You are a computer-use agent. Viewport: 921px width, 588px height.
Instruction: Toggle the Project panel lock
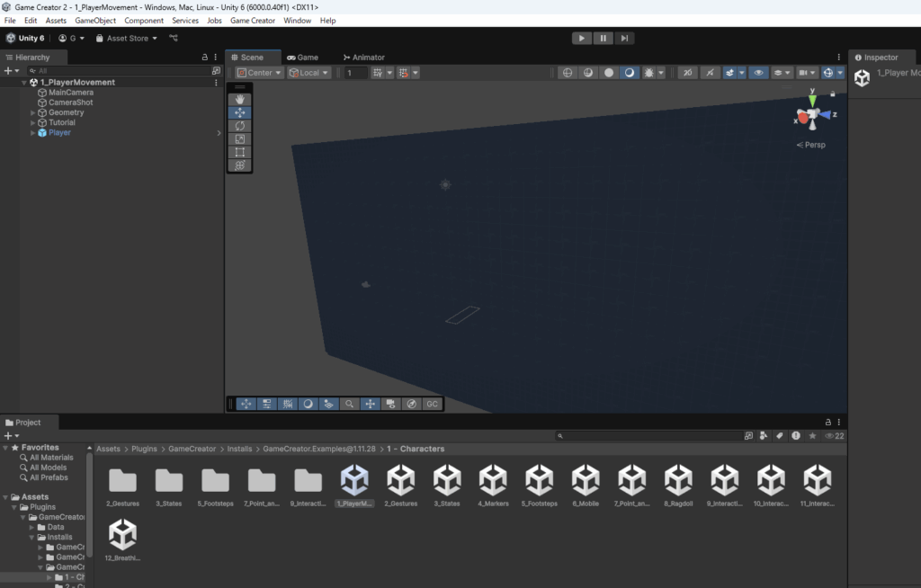(x=828, y=422)
